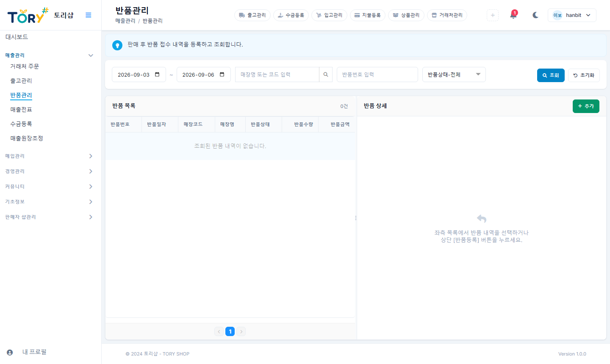Open 출고관리 shortcut in top bar
610x364 pixels.
point(252,15)
